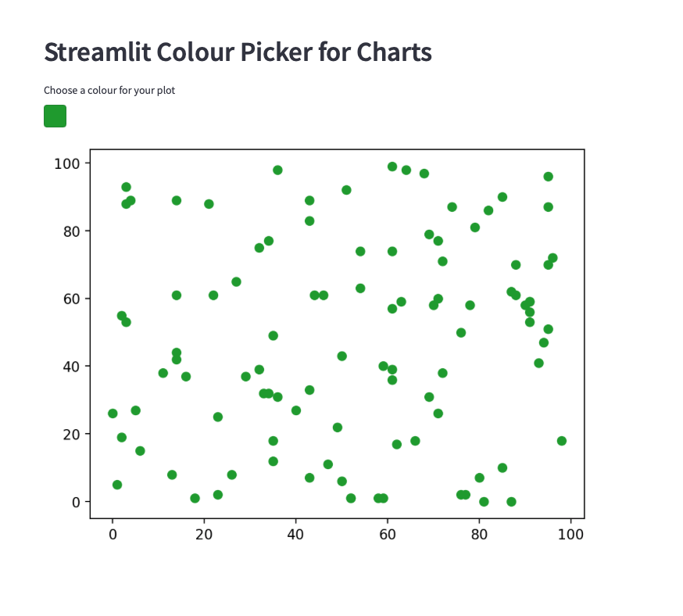
Task: Click the leftmost scatter dot at x=0
Action: [113, 414]
